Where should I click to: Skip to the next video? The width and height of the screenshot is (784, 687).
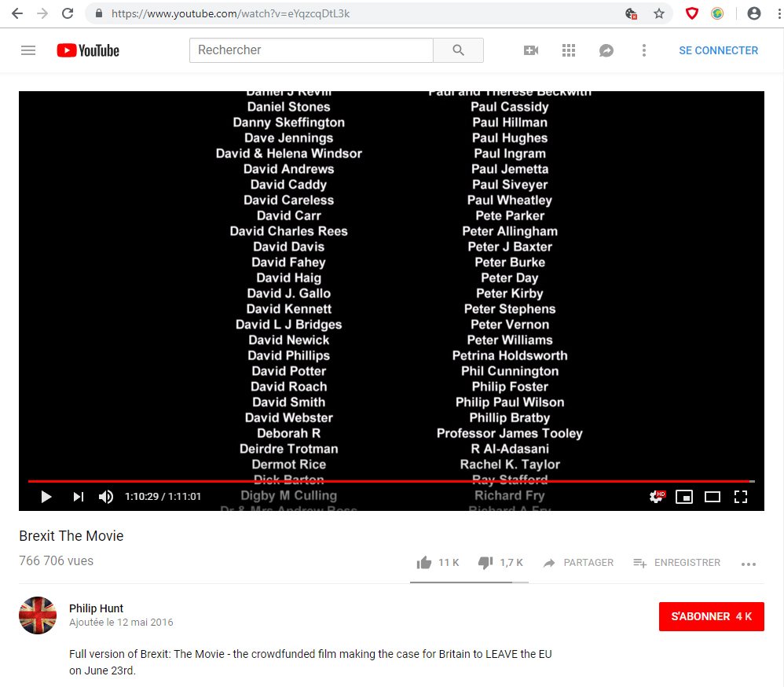tap(79, 496)
